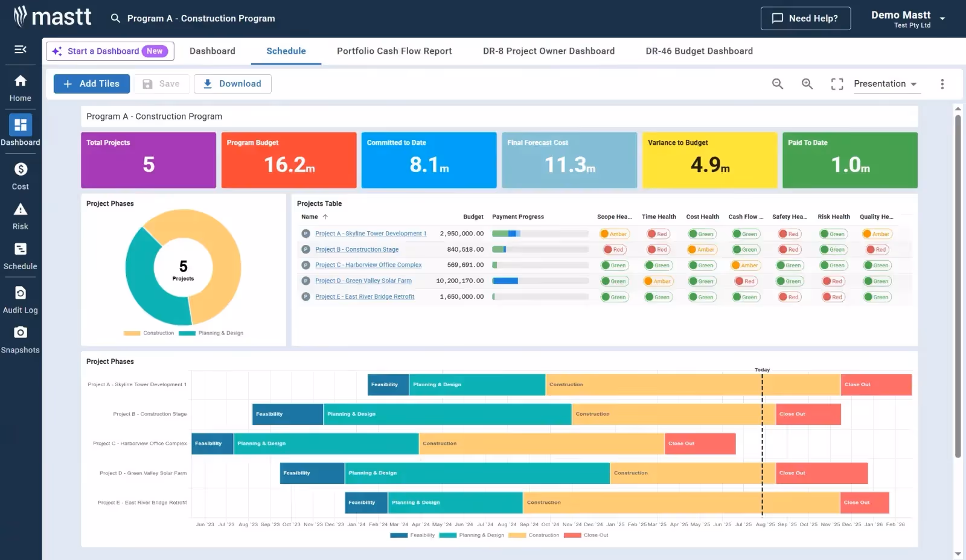Toggle Construction legend in donut chart

(x=149, y=333)
